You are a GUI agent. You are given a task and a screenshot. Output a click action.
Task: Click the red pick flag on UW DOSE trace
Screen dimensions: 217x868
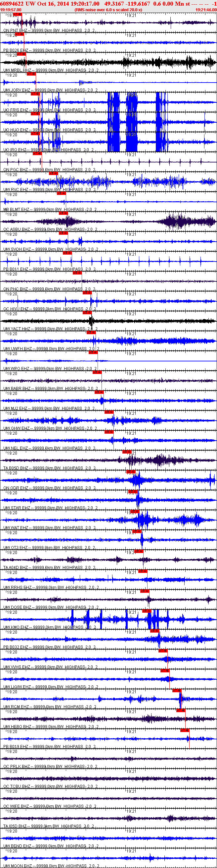click(x=144, y=591)
